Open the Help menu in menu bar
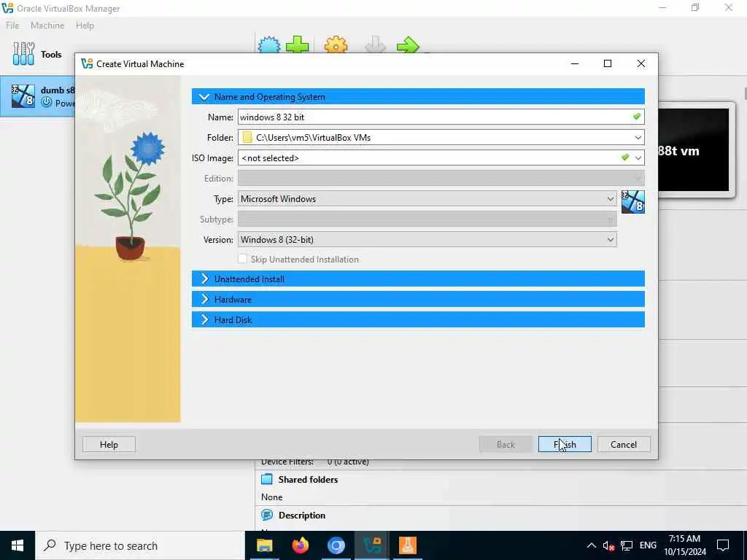The image size is (747, 560). click(x=85, y=26)
